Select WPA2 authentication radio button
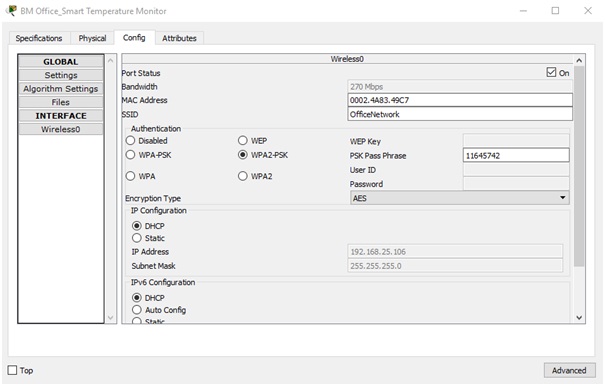The width and height of the screenshot is (605, 386). point(243,176)
